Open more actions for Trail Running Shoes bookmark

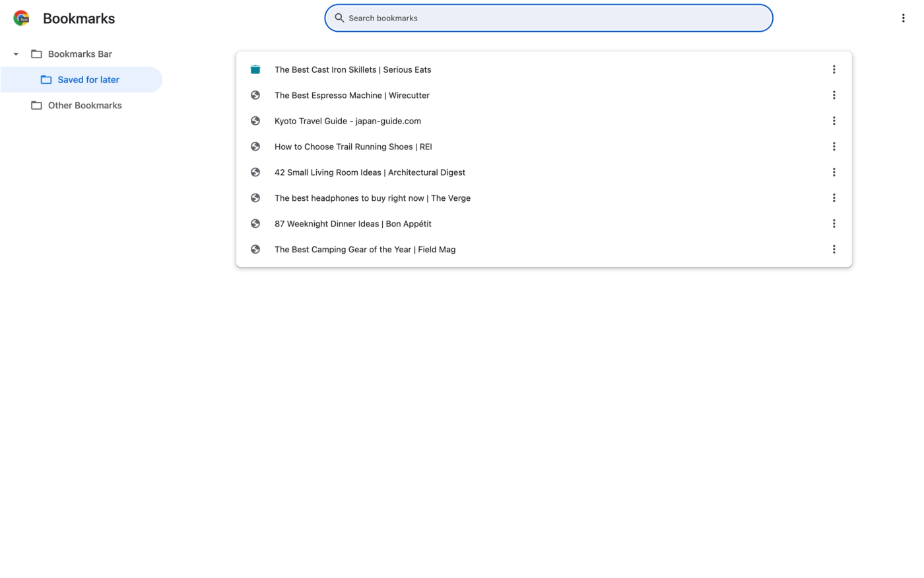834,147
